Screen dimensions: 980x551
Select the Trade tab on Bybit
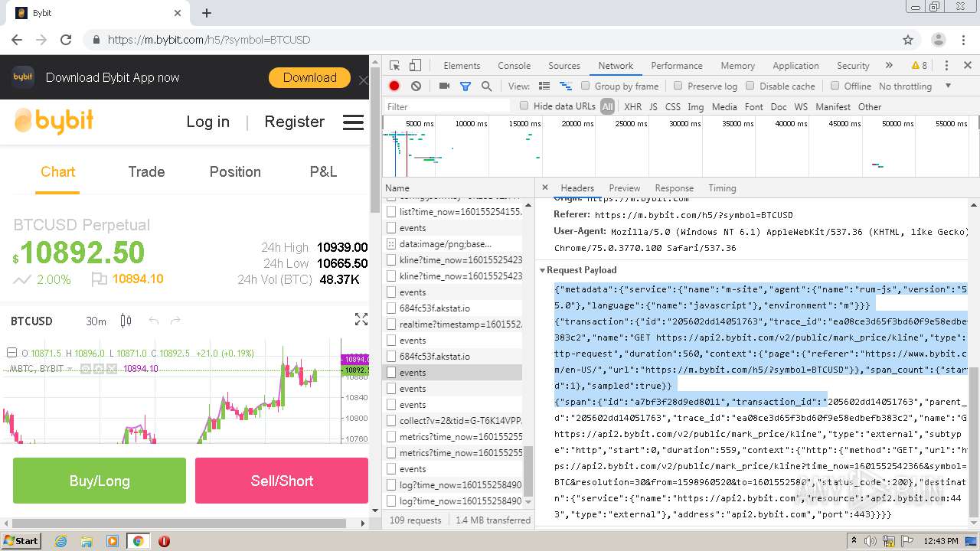(x=146, y=172)
